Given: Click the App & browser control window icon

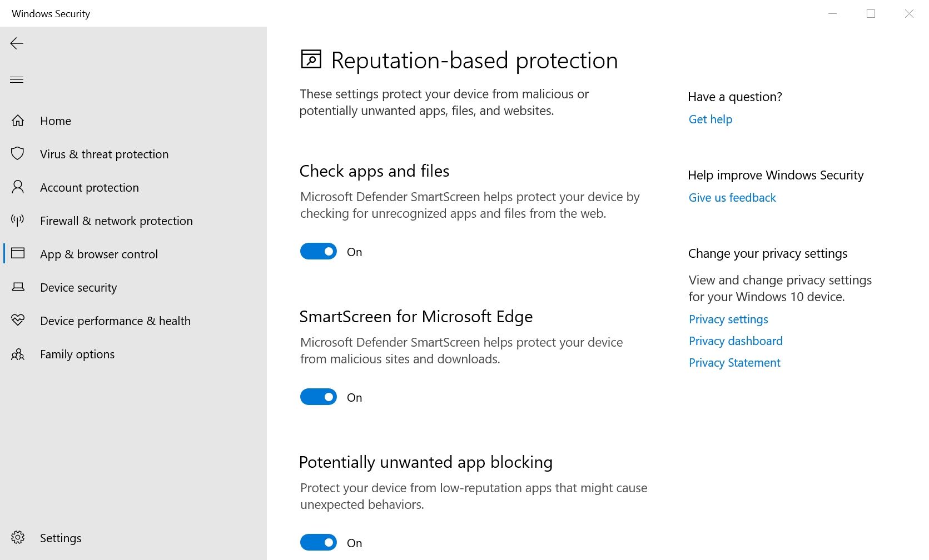Looking at the screenshot, I should point(18,254).
